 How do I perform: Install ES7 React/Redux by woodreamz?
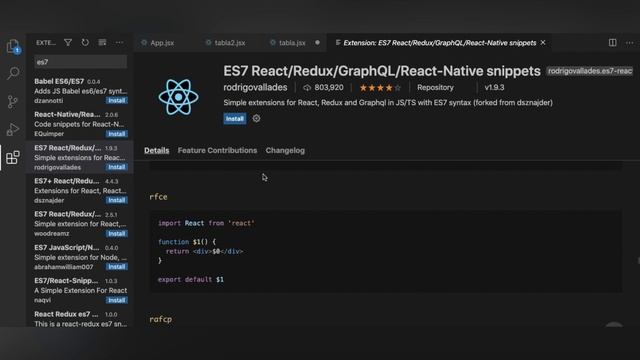pyautogui.click(x=116, y=233)
